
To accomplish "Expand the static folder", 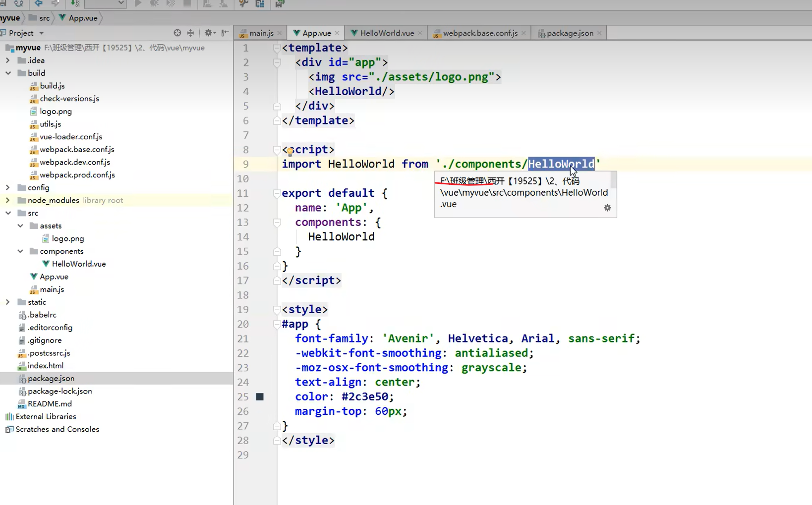I will (8, 302).
